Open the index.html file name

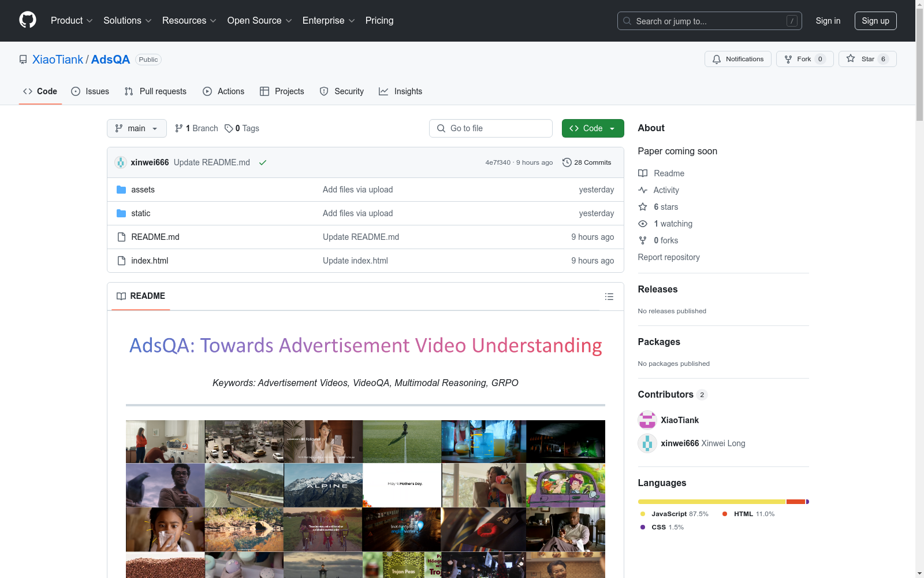[x=150, y=261]
